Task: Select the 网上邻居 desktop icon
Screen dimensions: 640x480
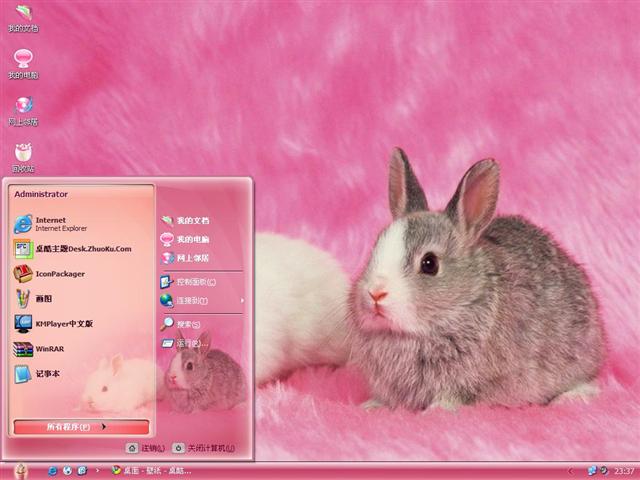Action: pyautogui.click(x=23, y=108)
